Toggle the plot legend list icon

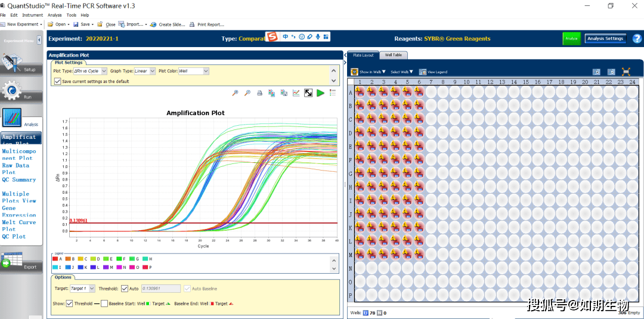(x=332, y=93)
